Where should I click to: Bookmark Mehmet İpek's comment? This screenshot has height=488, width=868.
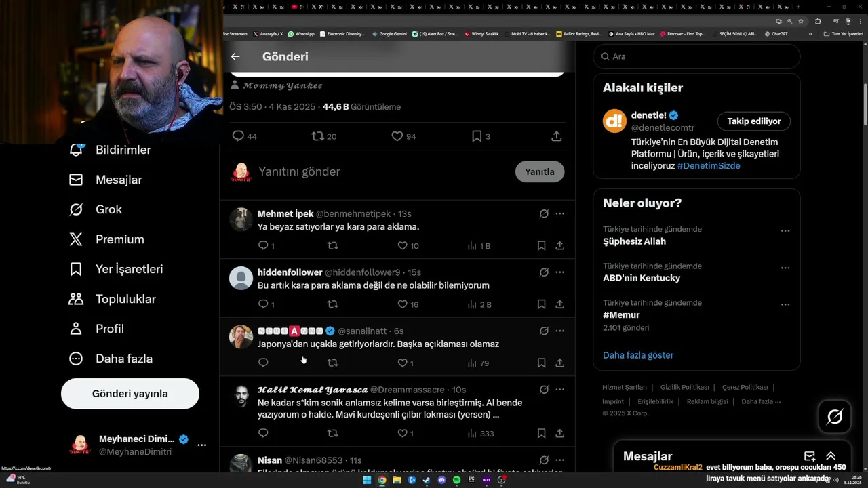pyautogui.click(x=541, y=245)
